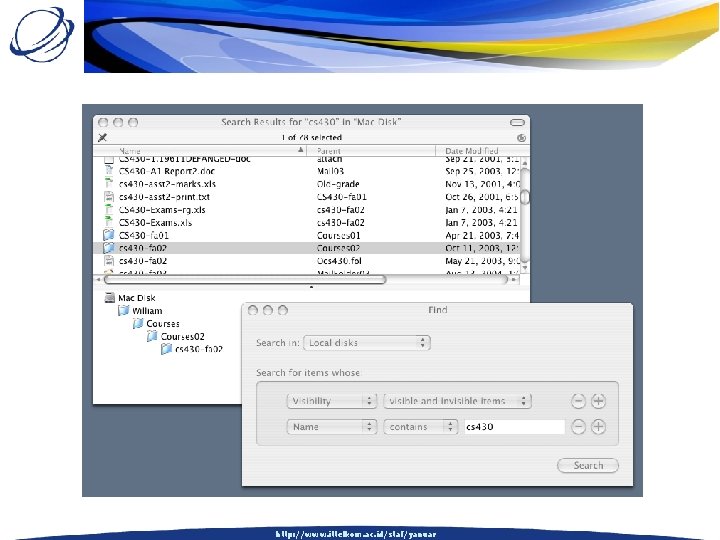This screenshot has height=540, width=720.
Task: Click the Courses01 parent cell
Action: click(338, 235)
